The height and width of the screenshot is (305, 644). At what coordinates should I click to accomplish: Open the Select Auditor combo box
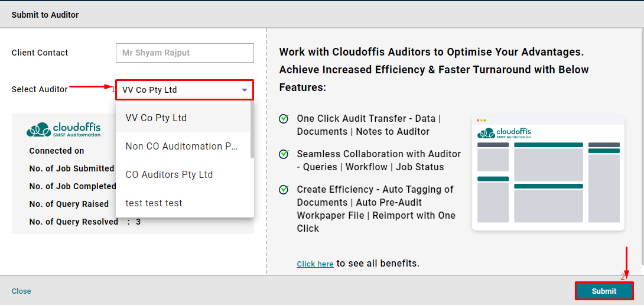pyautogui.click(x=184, y=90)
